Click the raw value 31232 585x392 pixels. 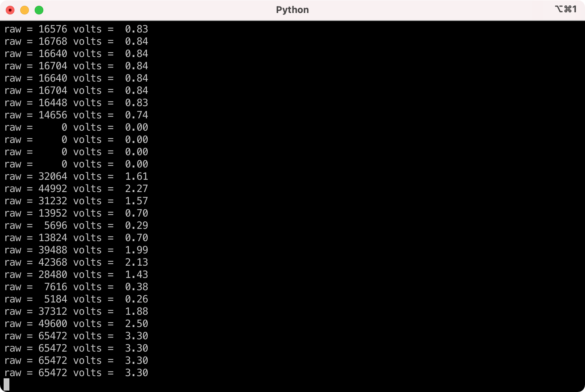53,201
